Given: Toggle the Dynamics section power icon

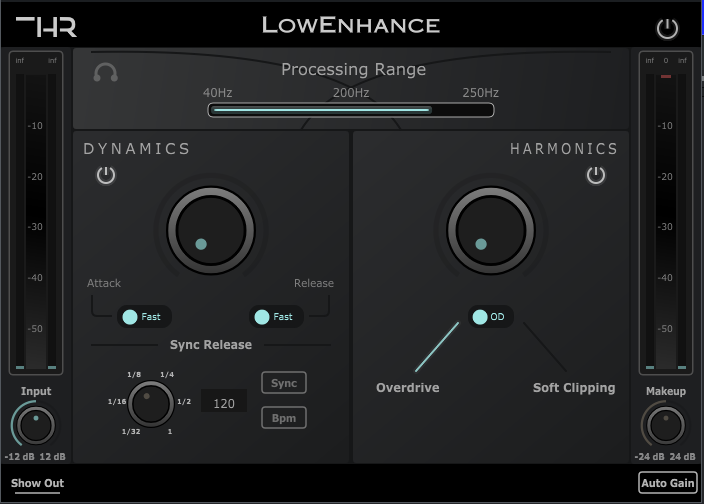Looking at the screenshot, I should 106,176.
